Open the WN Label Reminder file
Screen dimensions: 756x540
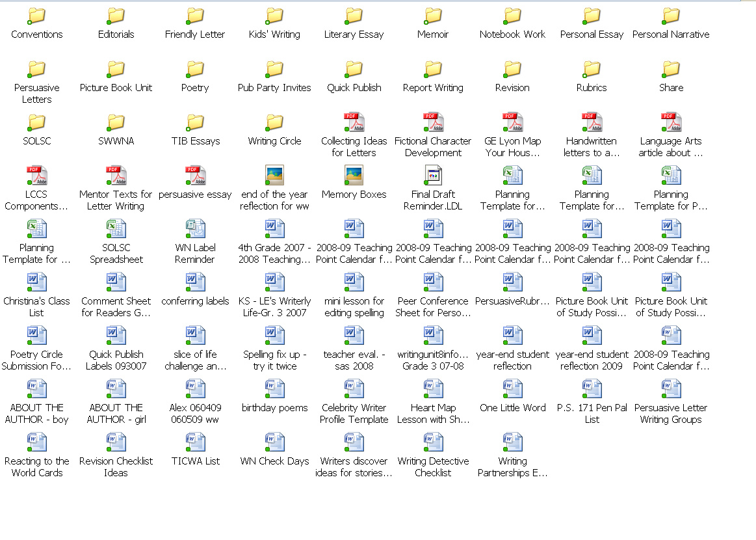click(x=195, y=230)
